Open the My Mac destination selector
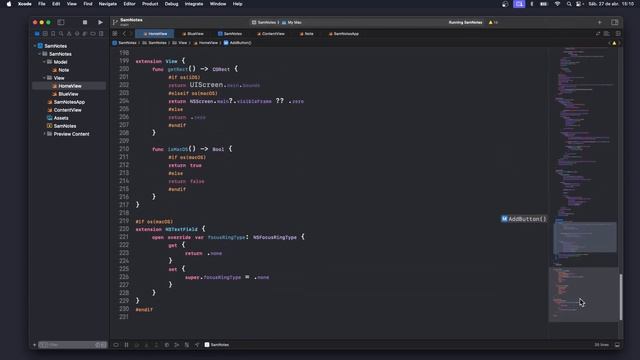640x360 pixels. coord(292,22)
